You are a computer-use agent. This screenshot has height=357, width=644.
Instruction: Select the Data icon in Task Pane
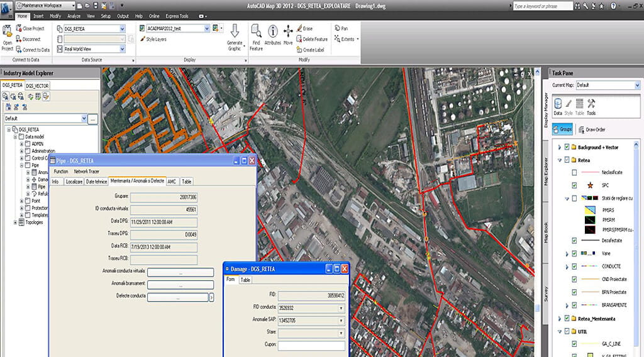[557, 104]
